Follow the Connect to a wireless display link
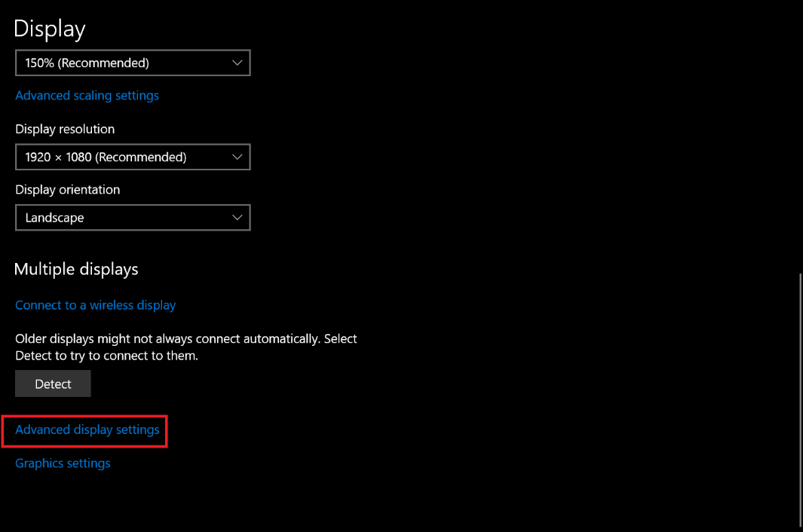Screen dimensions: 803x532 [95, 305]
